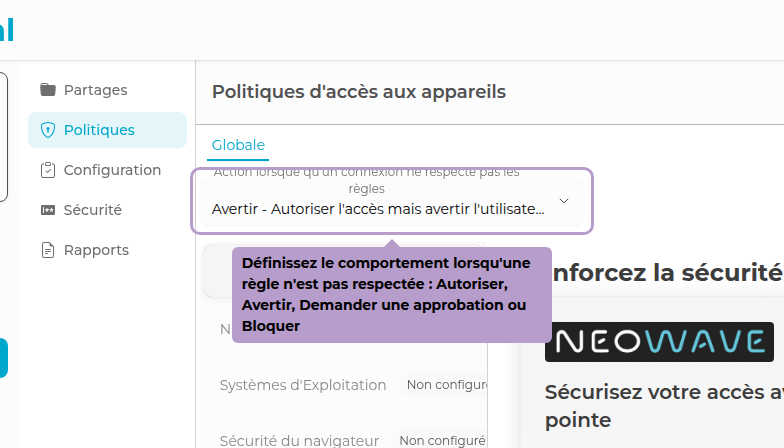784x448 pixels.
Task: Select the Sécurité menu label
Action: point(92,210)
